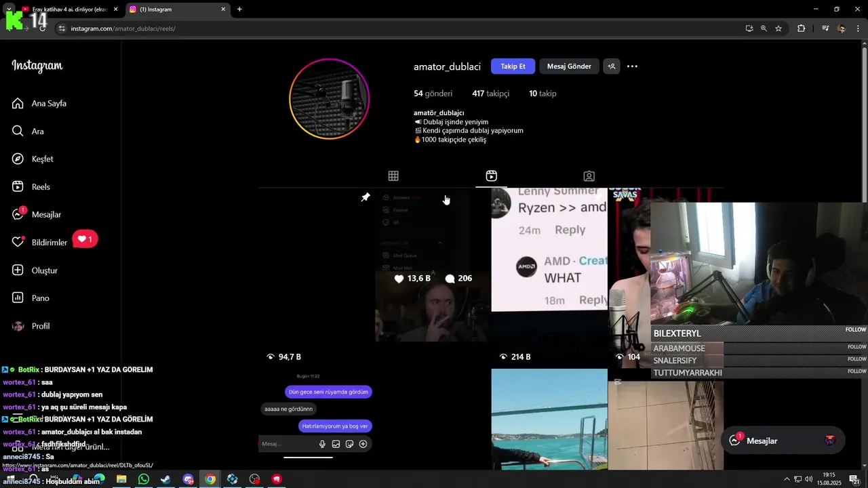Open Ara (search) in the sidebar
The image size is (868, 488).
[x=28, y=131]
